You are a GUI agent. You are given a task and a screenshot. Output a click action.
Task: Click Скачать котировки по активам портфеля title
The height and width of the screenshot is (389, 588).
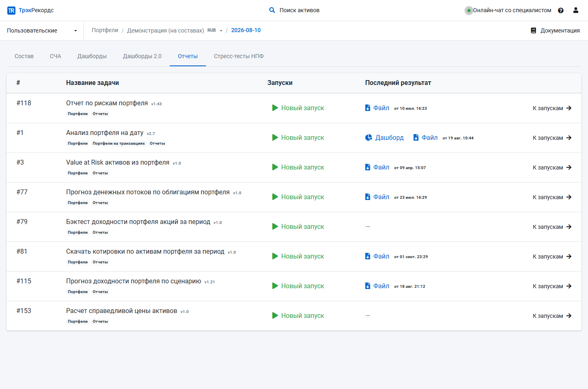coord(145,251)
